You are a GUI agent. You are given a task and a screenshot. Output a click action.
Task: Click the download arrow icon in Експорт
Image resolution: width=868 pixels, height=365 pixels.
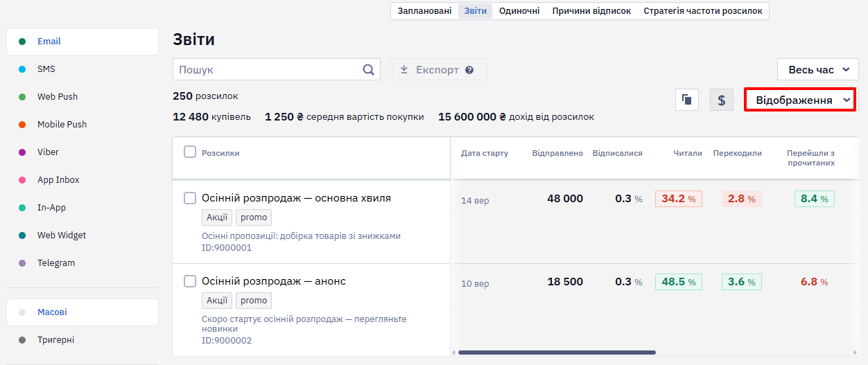pyautogui.click(x=405, y=69)
